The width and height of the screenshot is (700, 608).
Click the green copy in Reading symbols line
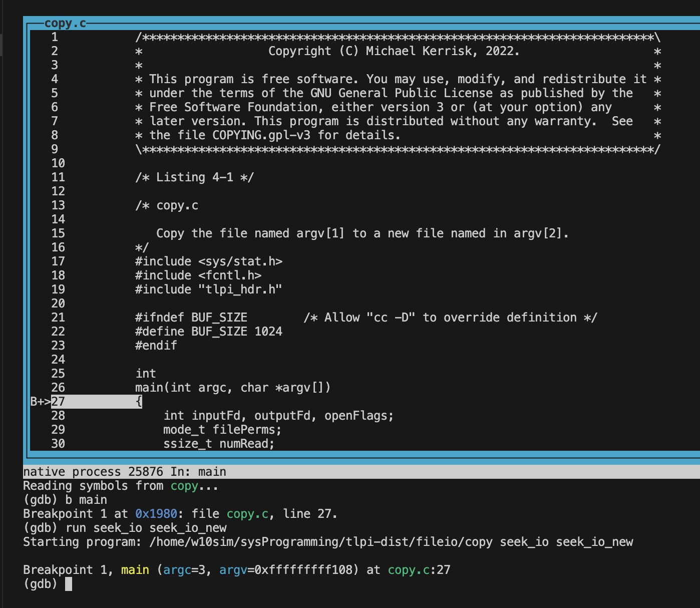coord(184,486)
